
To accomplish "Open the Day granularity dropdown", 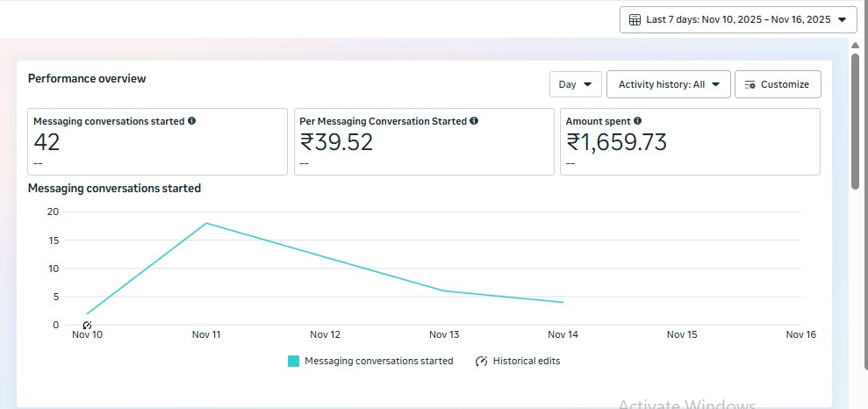I will point(575,84).
